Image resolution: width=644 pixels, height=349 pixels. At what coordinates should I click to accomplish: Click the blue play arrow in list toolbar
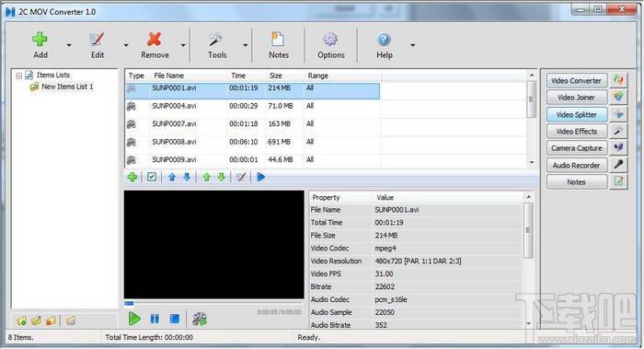260,177
